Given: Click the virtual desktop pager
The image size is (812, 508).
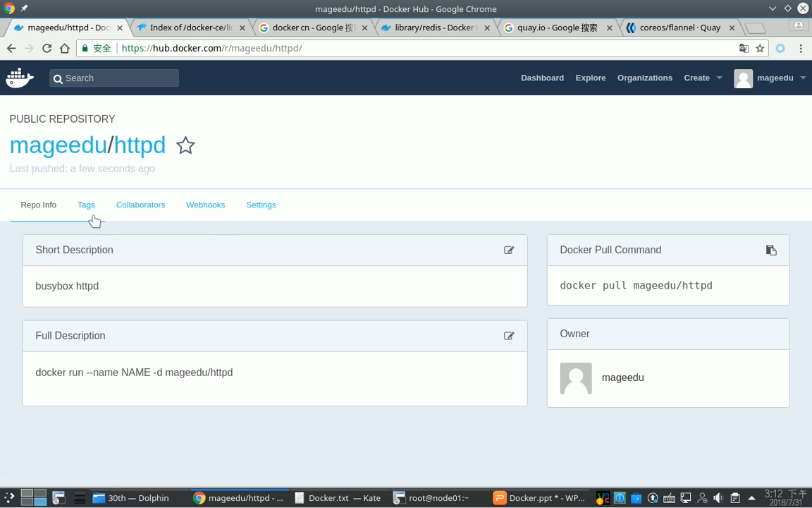Looking at the screenshot, I should click(x=34, y=497).
